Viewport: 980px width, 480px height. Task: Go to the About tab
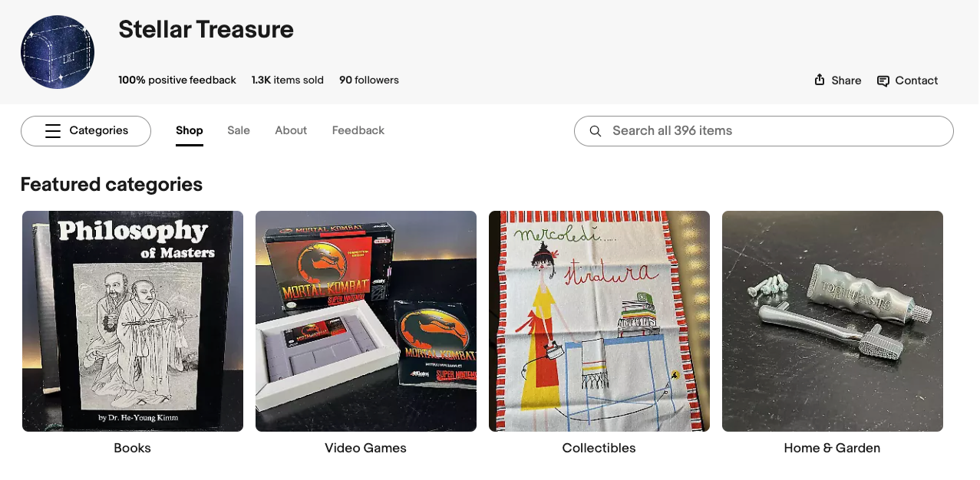pyautogui.click(x=291, y=130)
